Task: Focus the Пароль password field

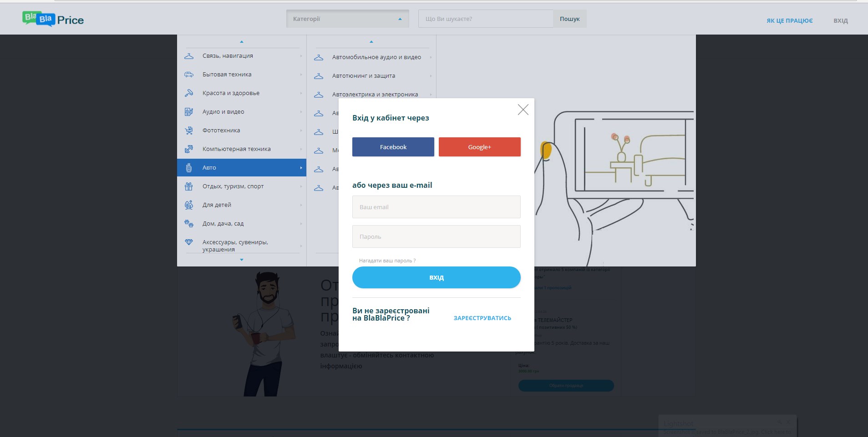Action: [x=437, y=236]
